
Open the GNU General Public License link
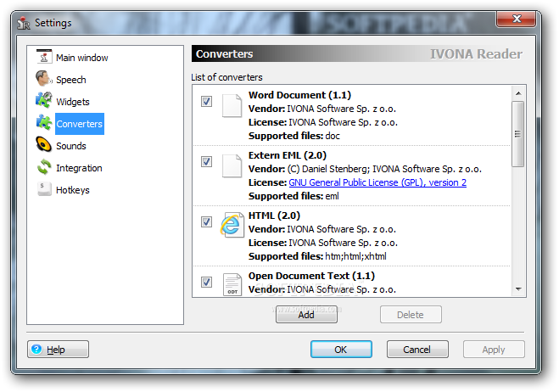click(377, 182)
